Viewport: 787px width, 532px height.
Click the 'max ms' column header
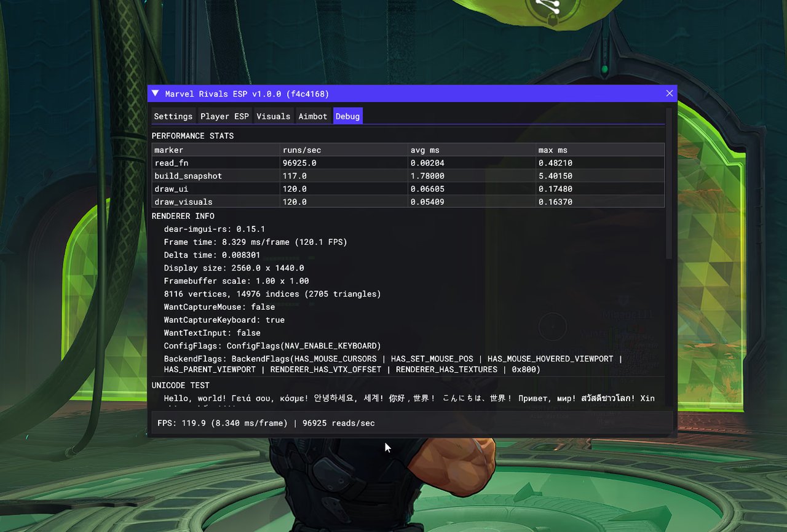[x=600, y=150]
